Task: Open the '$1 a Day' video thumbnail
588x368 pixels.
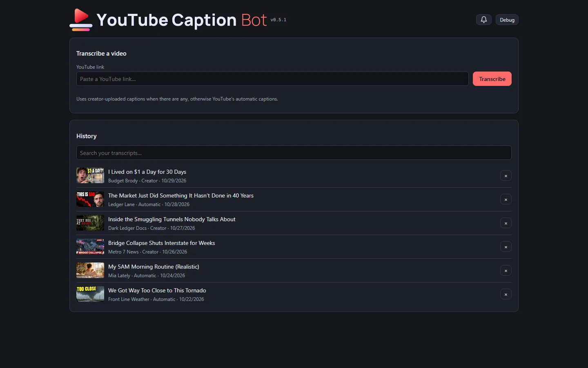Action: click(x=90, y=175)
